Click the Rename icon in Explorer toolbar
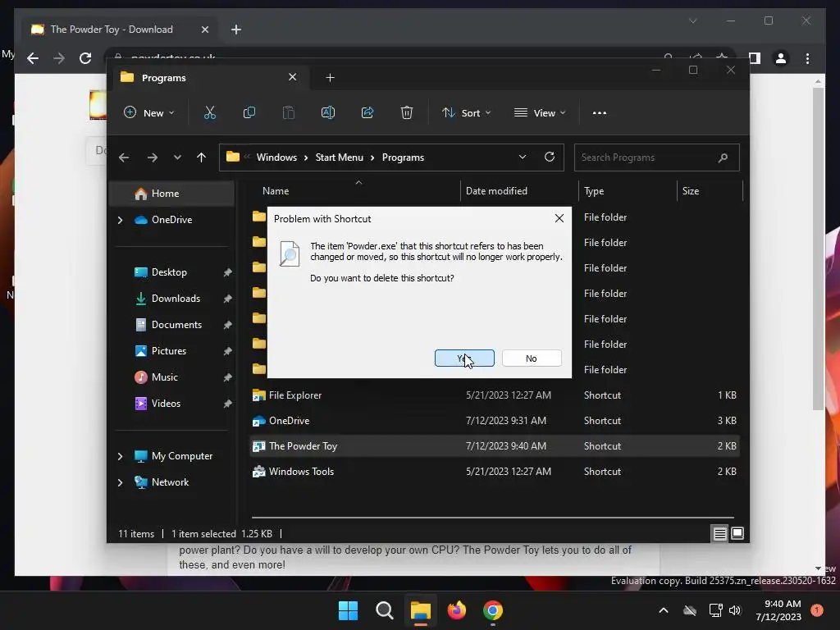The height and width of the screenshot is (630, 840). [x=328, y=113]
